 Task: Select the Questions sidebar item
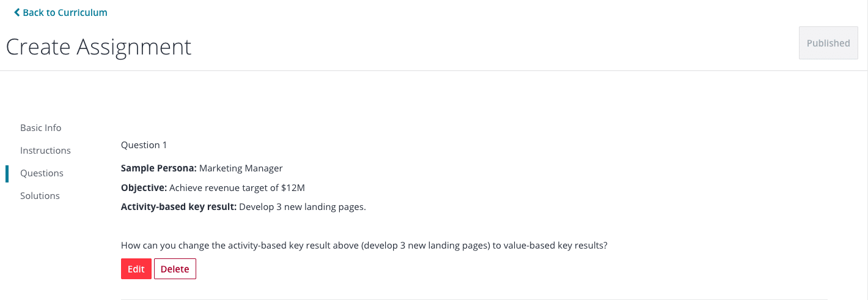pos(42,173)
